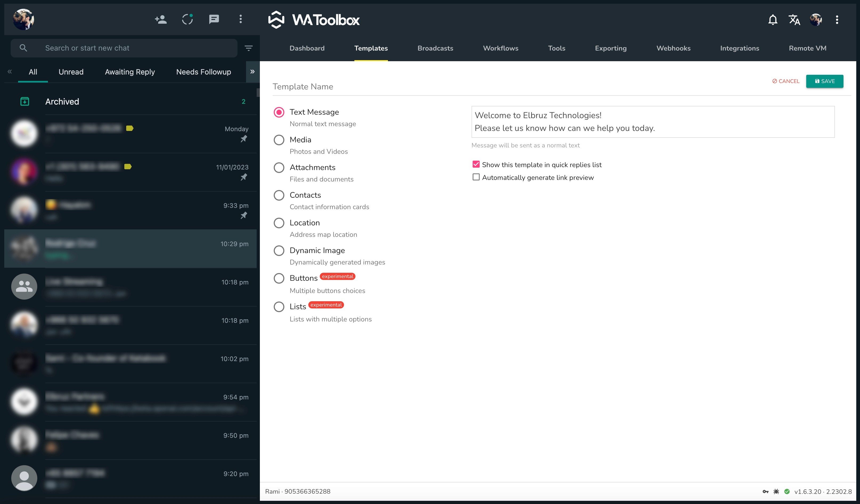Image resolution: width=860 pixels, height=504 pixels.
Task: Open the Awaiting Reply chat tab
Action: tap(130, 72)
